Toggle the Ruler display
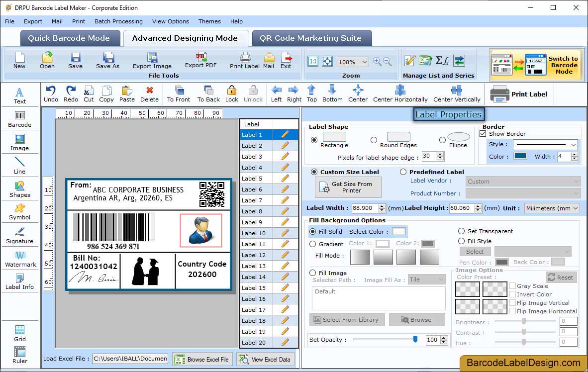The height and width of the screenshot is (372, 588). (x=19, y=355)
